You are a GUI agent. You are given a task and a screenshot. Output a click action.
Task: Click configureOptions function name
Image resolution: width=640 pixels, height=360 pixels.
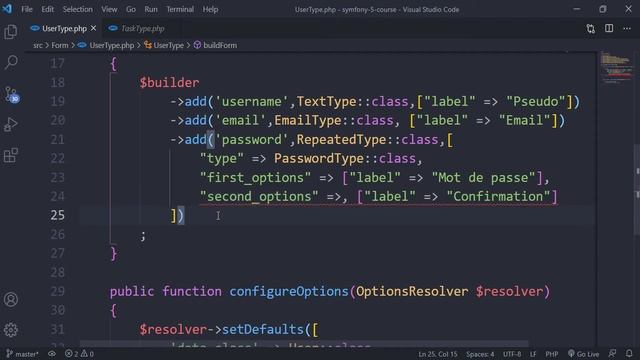[289, 291]
